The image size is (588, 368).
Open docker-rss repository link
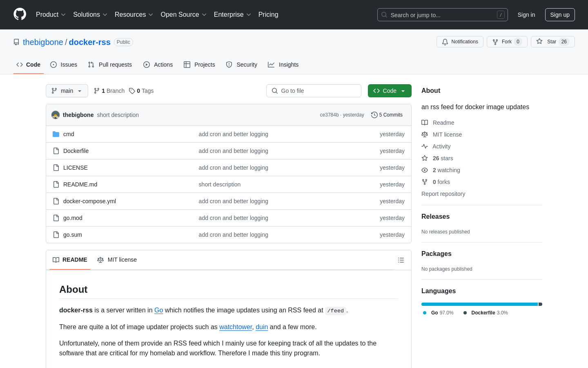[x=90, y=42]
